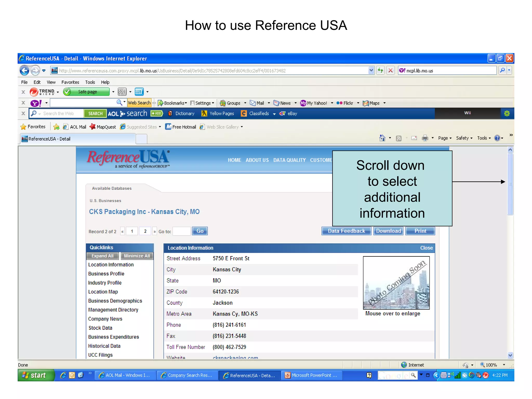Viewport: 532px width, 399px height.
Task: Click the vertical scrollbar down arrow
Action: (510, 355)
